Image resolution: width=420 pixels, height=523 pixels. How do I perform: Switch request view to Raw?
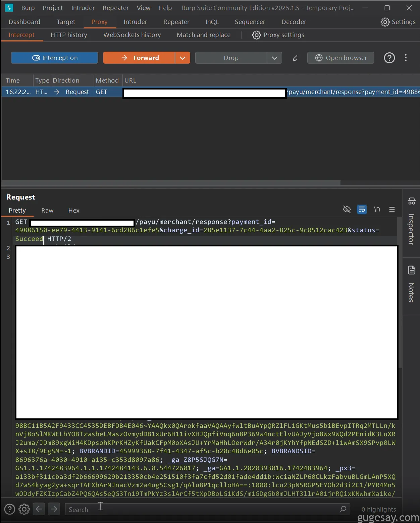(x=47, y=211)
